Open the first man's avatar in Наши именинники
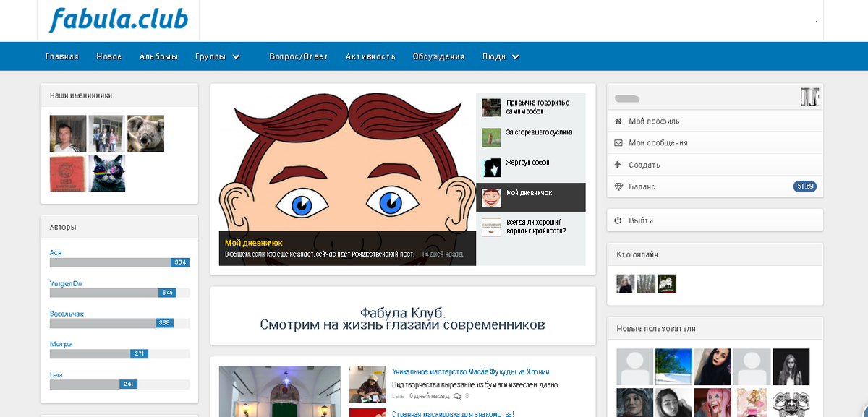This screenshot has height=417, width=868. click(68, 134)
